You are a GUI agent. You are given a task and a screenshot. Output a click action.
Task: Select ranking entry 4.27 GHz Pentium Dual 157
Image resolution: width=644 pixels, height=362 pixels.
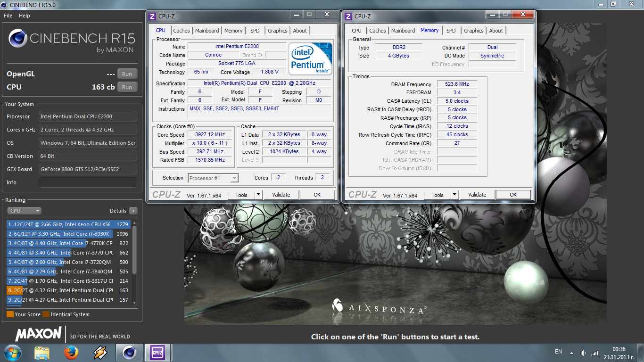tap(68, 300)
